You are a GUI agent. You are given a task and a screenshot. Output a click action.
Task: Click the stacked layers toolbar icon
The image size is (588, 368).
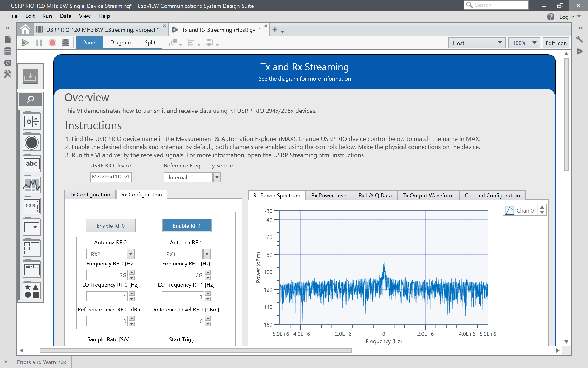click(66, 43)
